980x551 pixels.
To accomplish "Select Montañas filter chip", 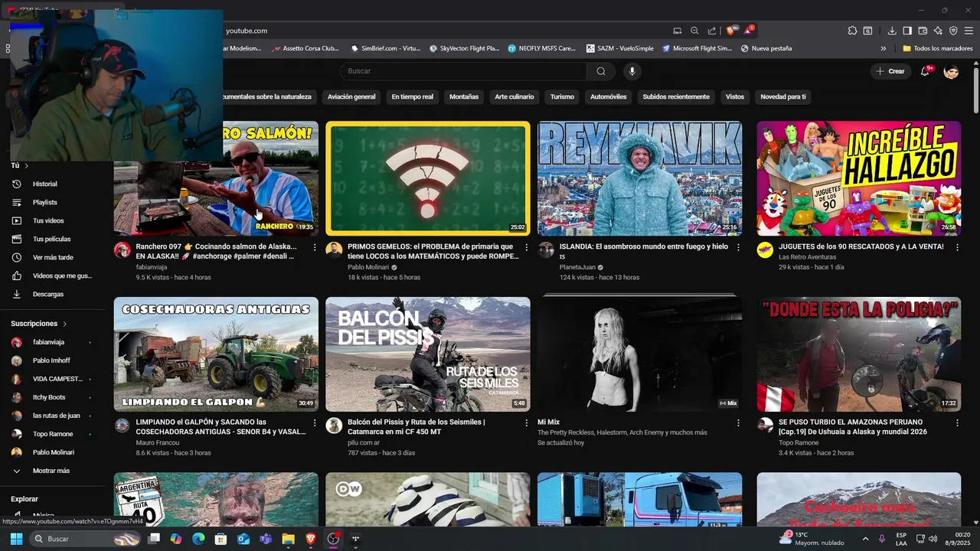I will (464, 97).
